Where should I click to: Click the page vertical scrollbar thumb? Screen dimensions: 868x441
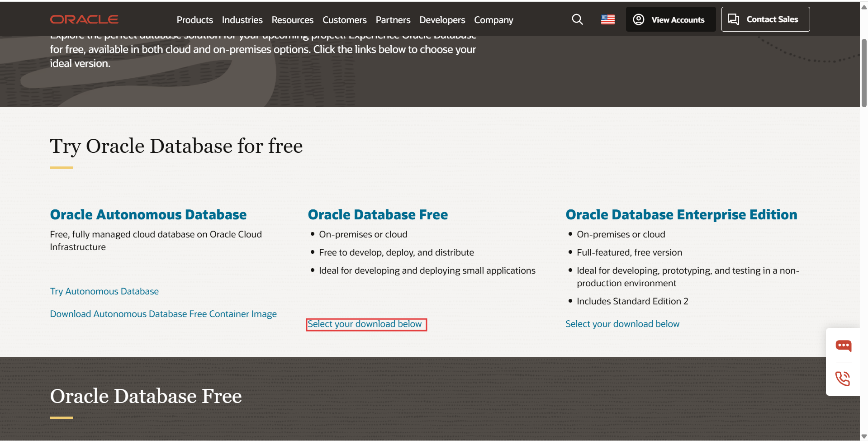(x=864, y=72)
